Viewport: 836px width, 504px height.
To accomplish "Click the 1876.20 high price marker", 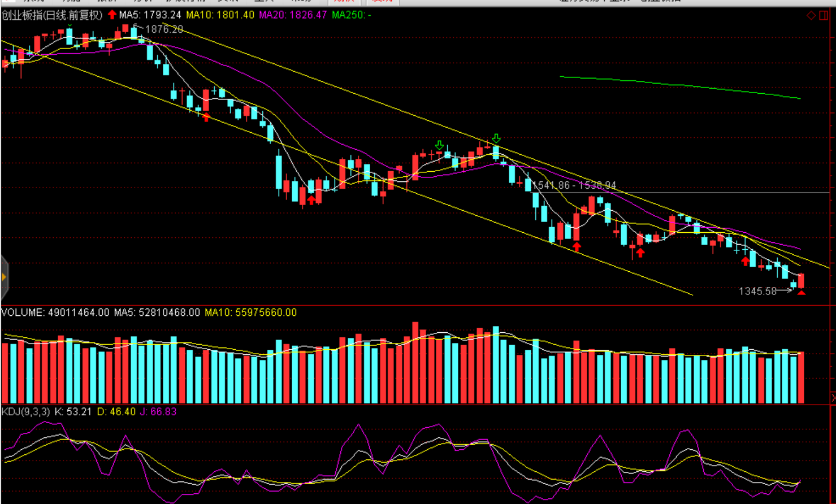I will tap(164, 29).
